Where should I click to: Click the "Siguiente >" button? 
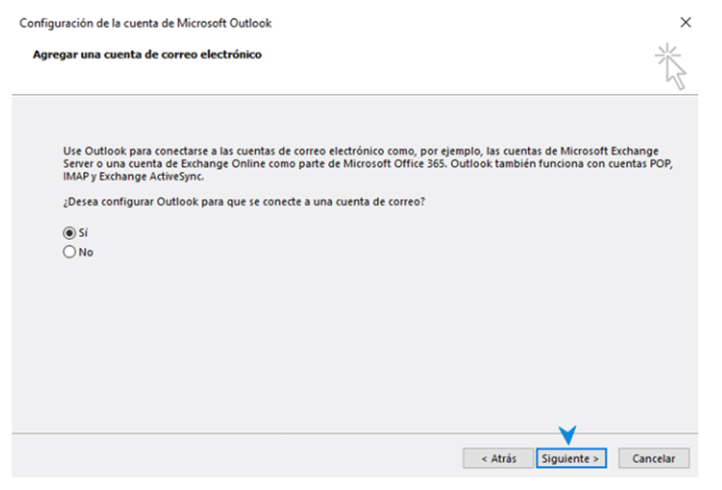pos(571,458)
